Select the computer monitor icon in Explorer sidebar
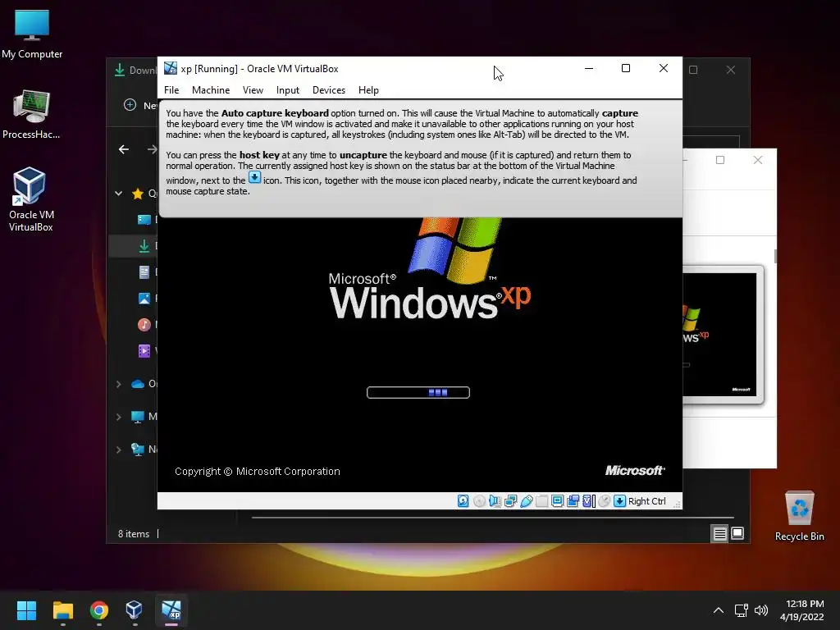Image resolution: width=840 pixels, height=630 pixels. (138, 417)
